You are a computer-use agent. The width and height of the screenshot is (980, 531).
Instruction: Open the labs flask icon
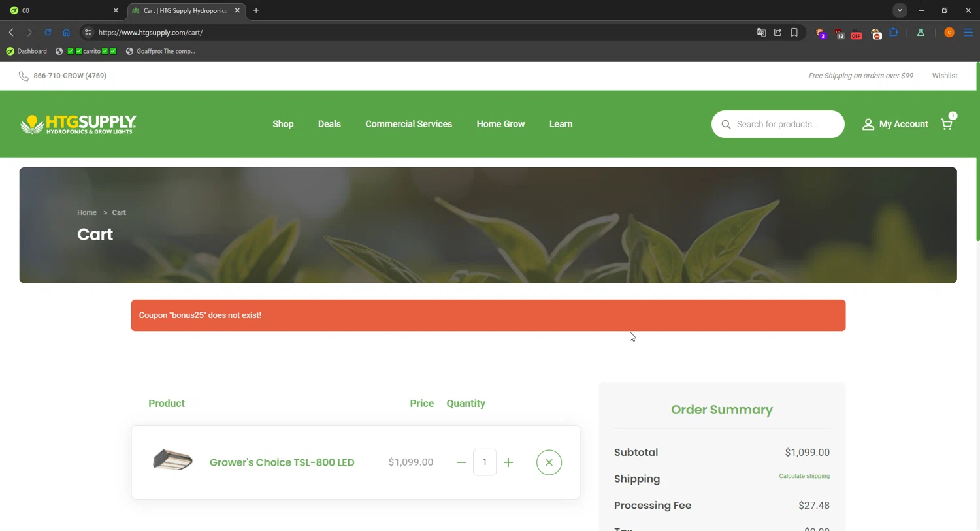tap(921, 32)
